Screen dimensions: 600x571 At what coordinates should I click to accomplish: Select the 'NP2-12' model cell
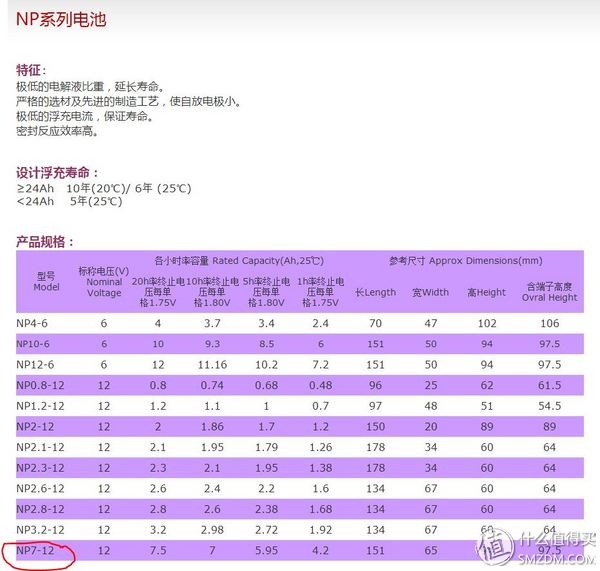tap(35, 427)
